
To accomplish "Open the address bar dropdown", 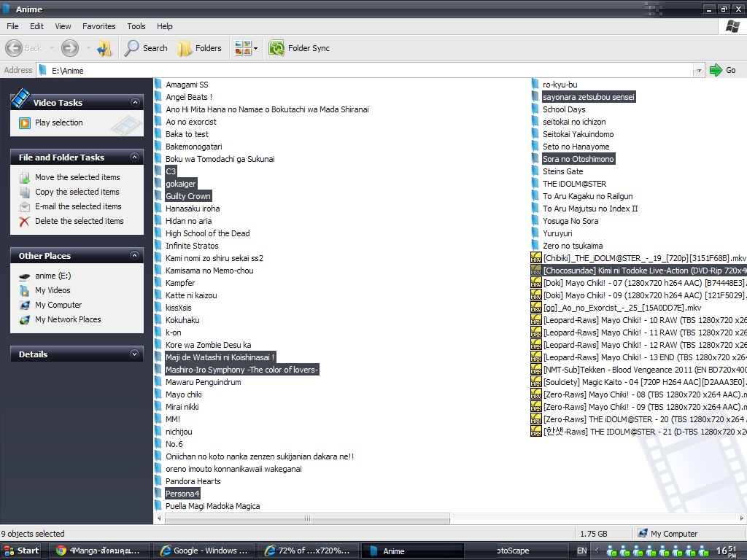I will [x=699, y=71].
